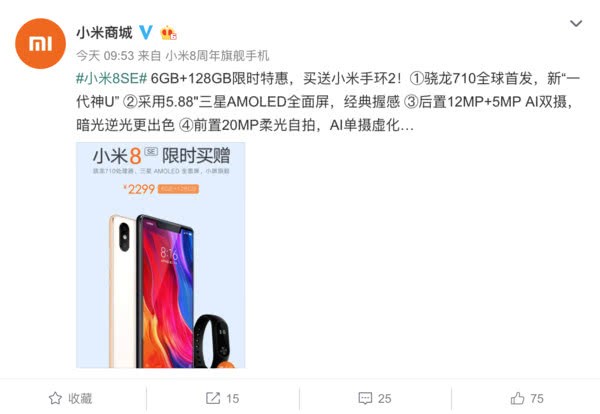Toggle the thumbs-up like icon
The image size is (600, 414).
click(517, 398)
